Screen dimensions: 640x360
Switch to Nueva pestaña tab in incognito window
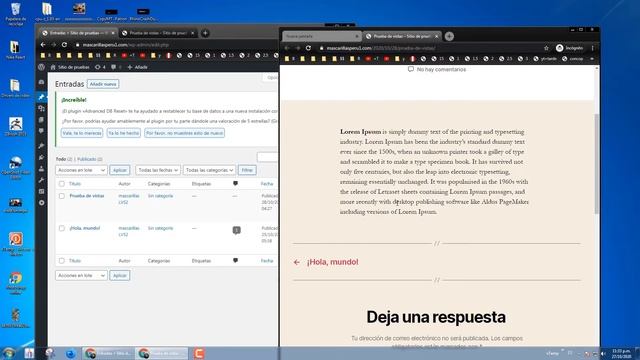point(322,36)
